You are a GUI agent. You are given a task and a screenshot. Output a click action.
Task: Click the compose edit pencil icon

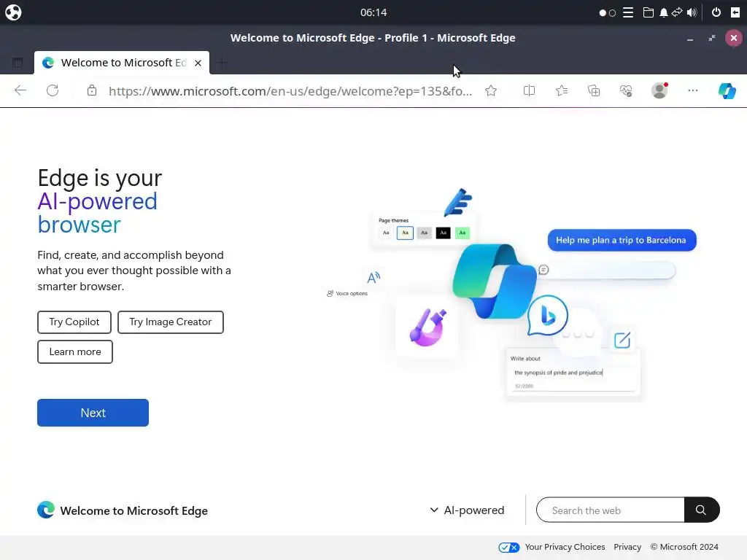coord(622,341)
